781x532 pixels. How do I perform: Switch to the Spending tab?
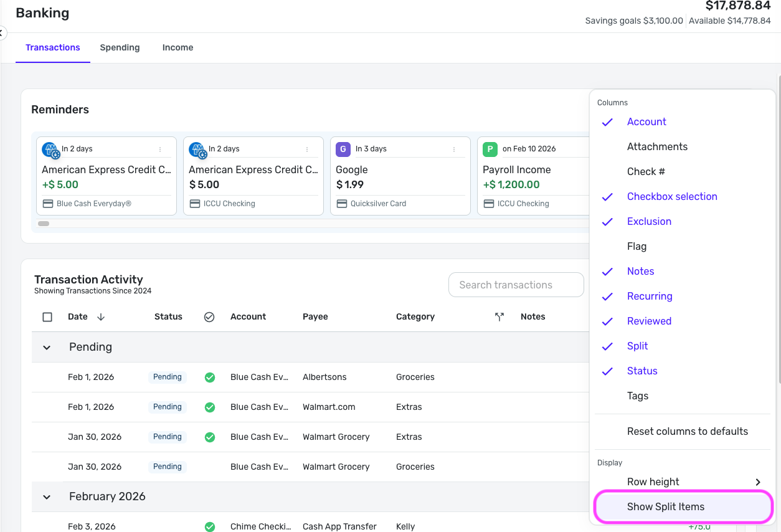(120, 48)
